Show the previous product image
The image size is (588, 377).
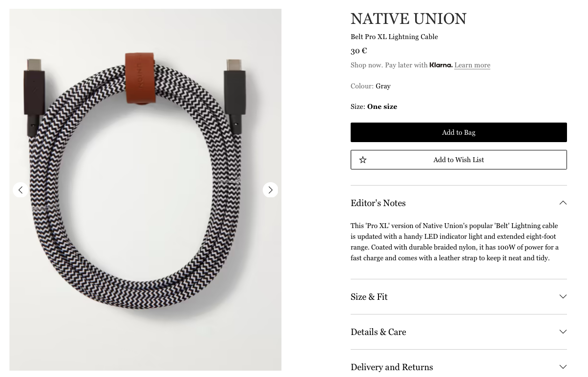click(21, 190)
